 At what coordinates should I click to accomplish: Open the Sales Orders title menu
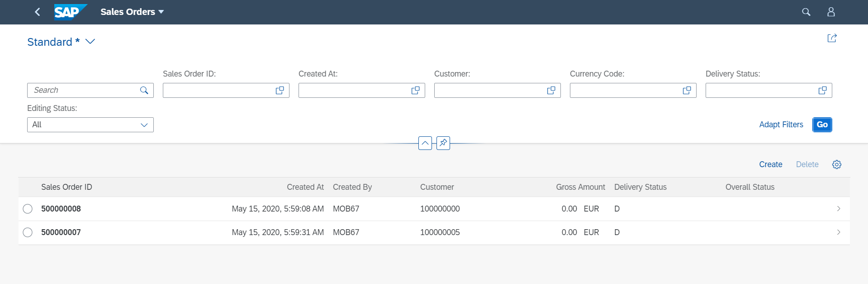[x=132, y=12]
